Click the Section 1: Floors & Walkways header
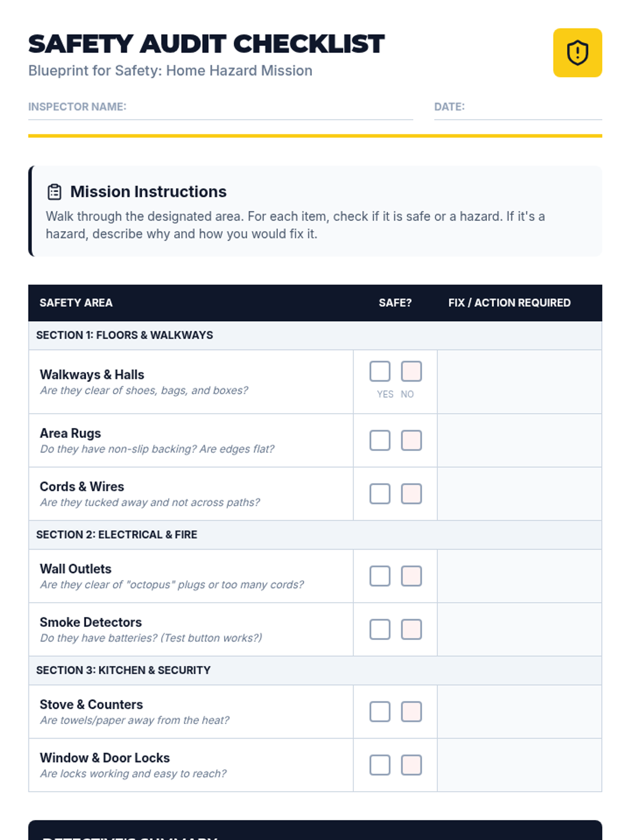This screenshot has width=630, height=840. [124, 335]
